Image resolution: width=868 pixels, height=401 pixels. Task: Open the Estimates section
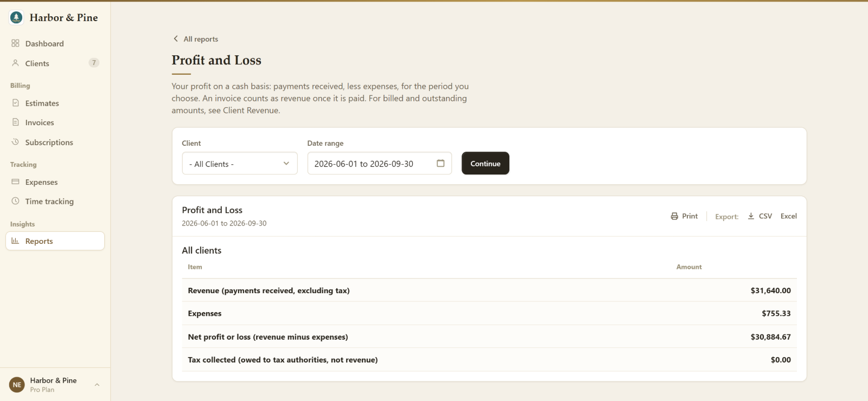55,103
